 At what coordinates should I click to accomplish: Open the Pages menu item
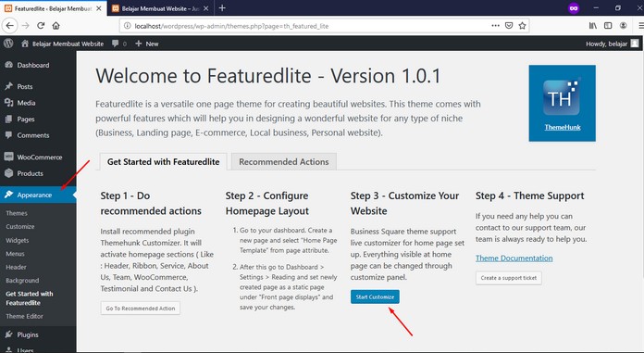click(38, 119)
